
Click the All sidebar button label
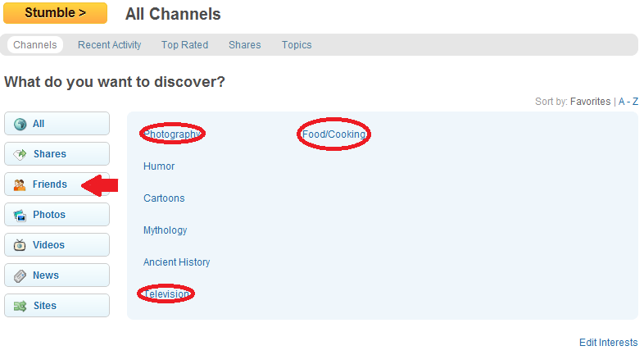pos(39,124)
